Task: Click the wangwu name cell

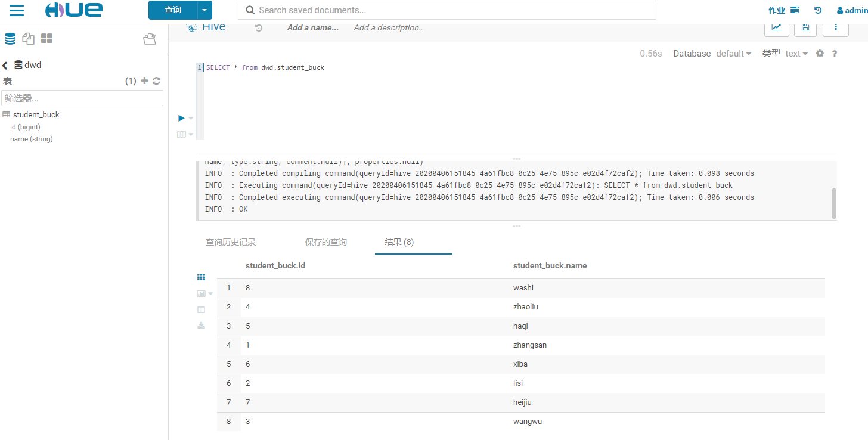Action: [x=528, y=422]
